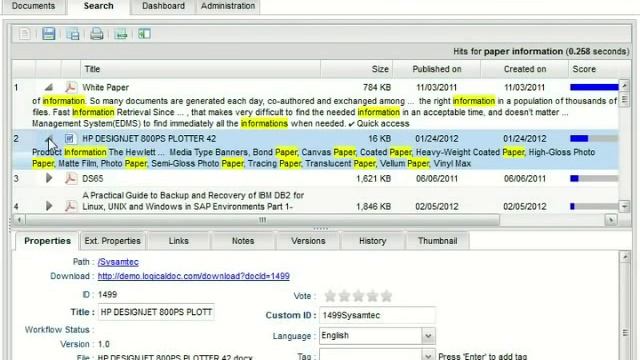The image size is (640, 360).
Task: Switch to the Links tab
Action: (x=179, y=241)
